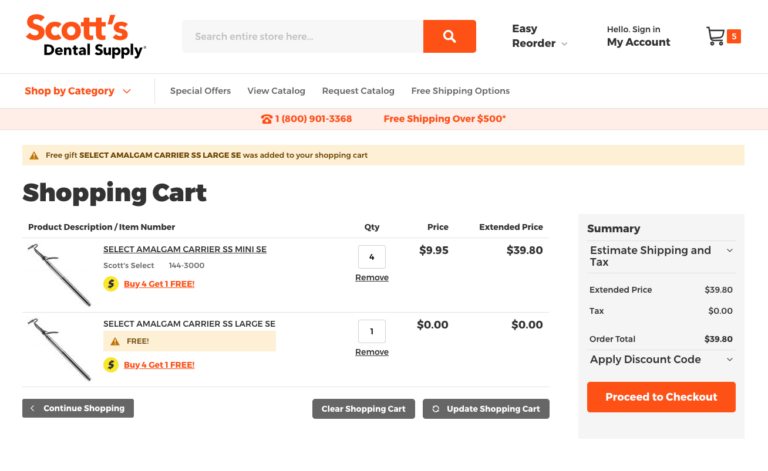Click the Scott's Dental Supply logo
Screen dimensions: 768x471
click(86, 36)
